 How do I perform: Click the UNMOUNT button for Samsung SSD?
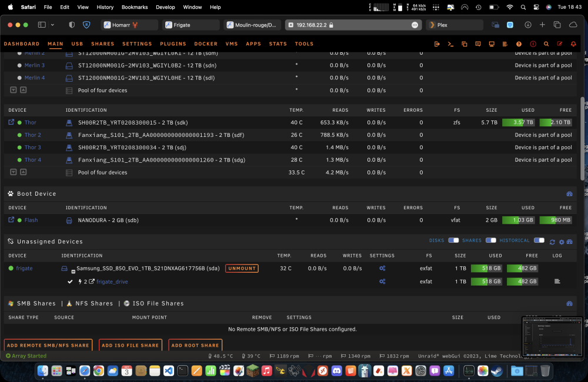tap(242, 269)
